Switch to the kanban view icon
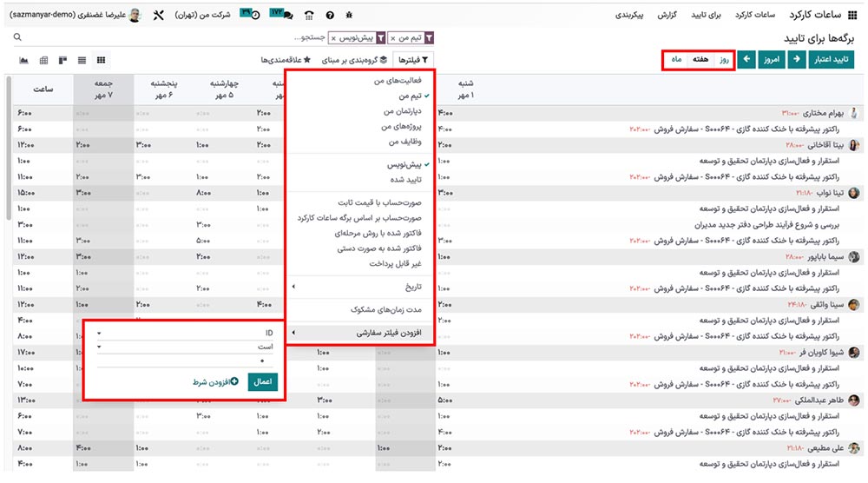 pyautogui.click(x=62, y=60)
